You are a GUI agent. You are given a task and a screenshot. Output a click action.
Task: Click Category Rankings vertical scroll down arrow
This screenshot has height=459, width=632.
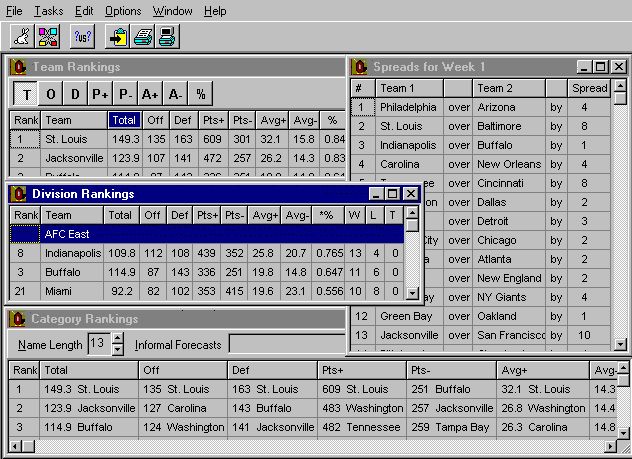(x=623, y=434)
